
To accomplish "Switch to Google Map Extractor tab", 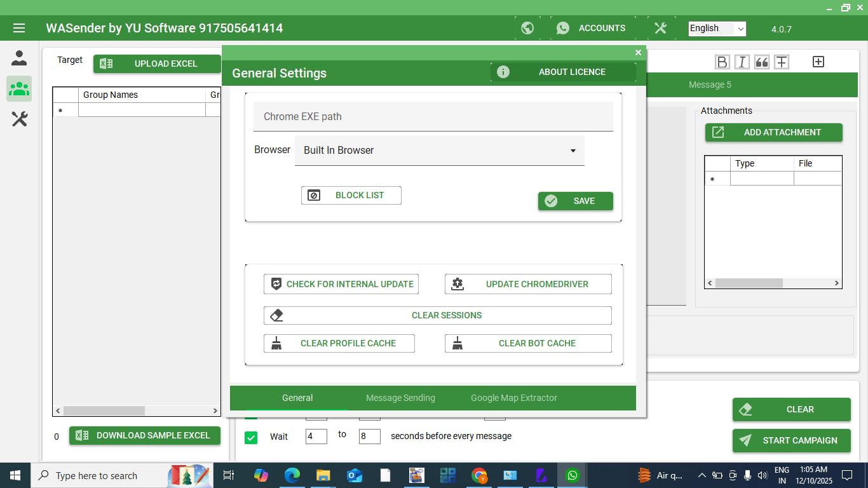I will point(513,398).
